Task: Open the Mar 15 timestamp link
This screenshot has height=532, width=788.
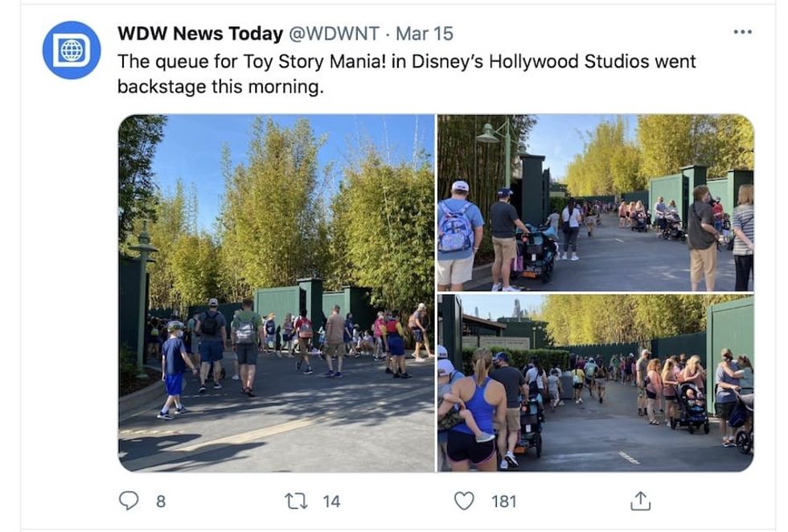Action: [x=425, y=34]
